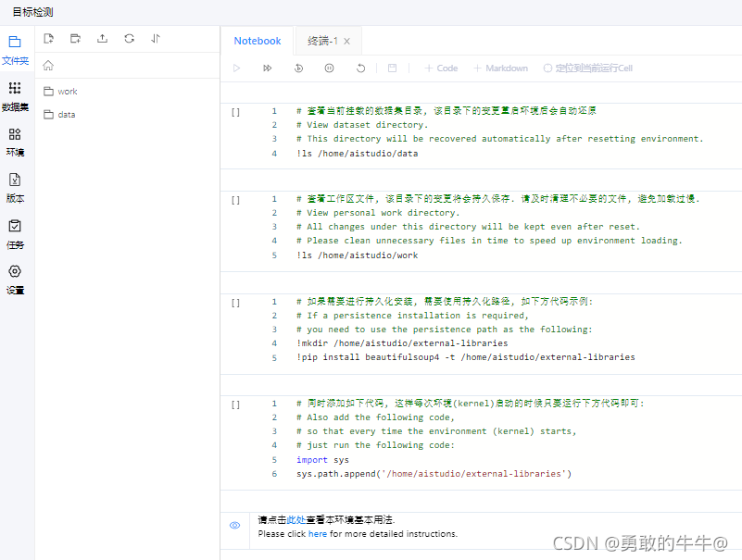Open the 数据集 dataset sidebar panel

pyautogui.click(x=15, y=96)
